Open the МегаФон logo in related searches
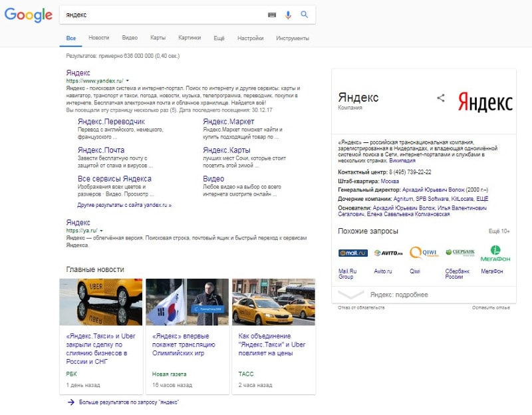Image resolution: width=532 pixels, height=415 pixels. click(x=495, y=253)
